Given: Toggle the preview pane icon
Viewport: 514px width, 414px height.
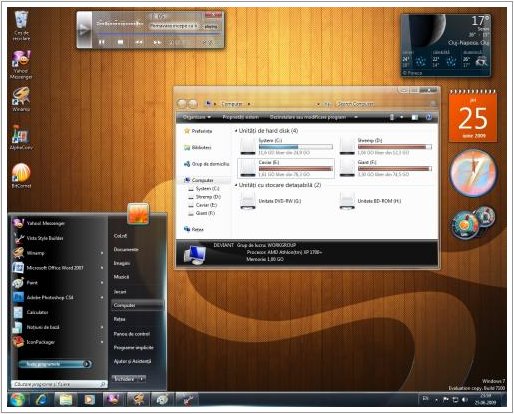Looking at the screenshot, I should coord(415,117).
